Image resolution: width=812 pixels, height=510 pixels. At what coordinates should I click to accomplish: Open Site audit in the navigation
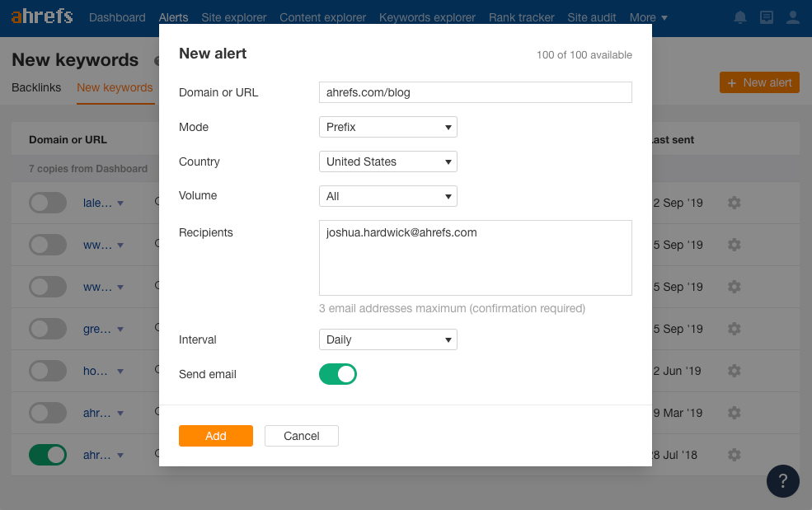click(x=592, y=17)
